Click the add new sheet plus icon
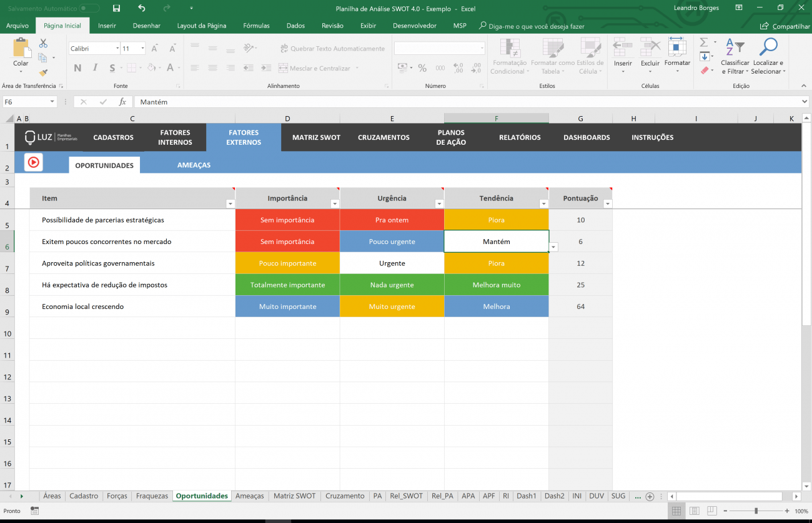 (650, 496)
